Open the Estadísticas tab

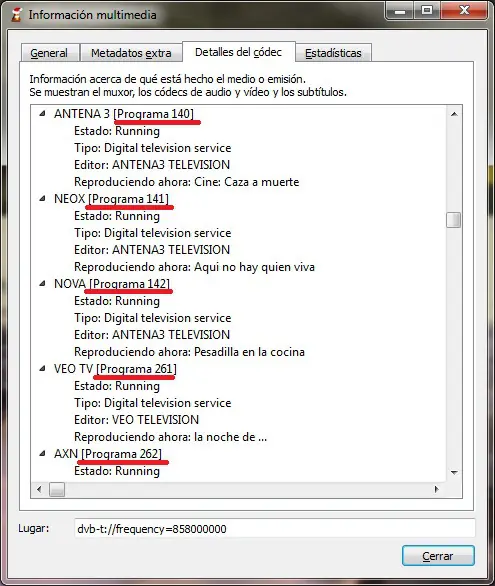point(333,53)
